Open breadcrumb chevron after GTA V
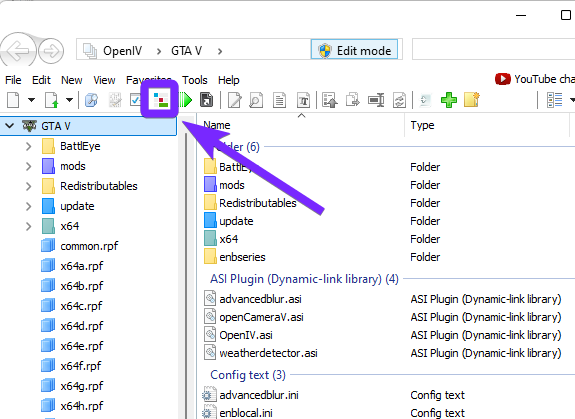This screenshot has width=575, height=419. pyautogui.click(x=220, y=51)
